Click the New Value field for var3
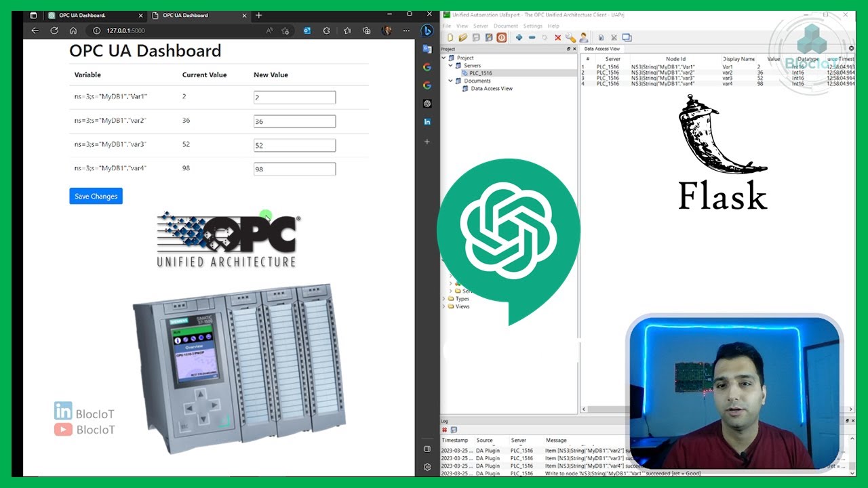The image size is (868, 488). [x=294, y=145]
